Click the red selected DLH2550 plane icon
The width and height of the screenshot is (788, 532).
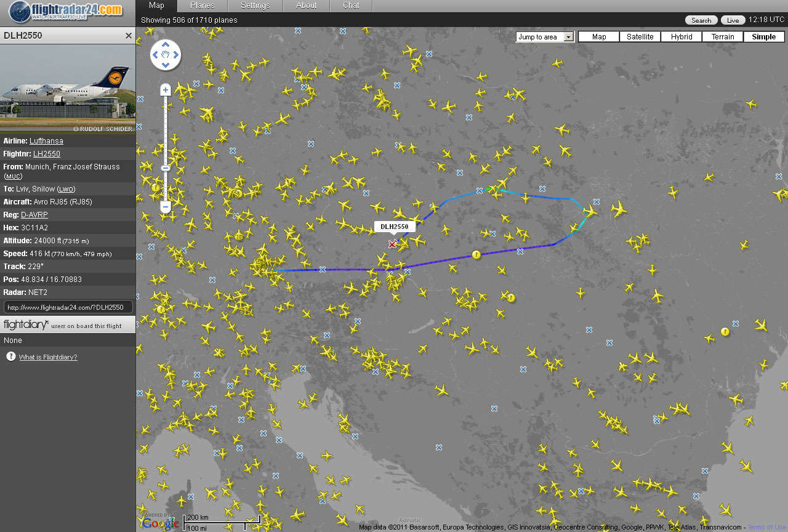point(392,244)
